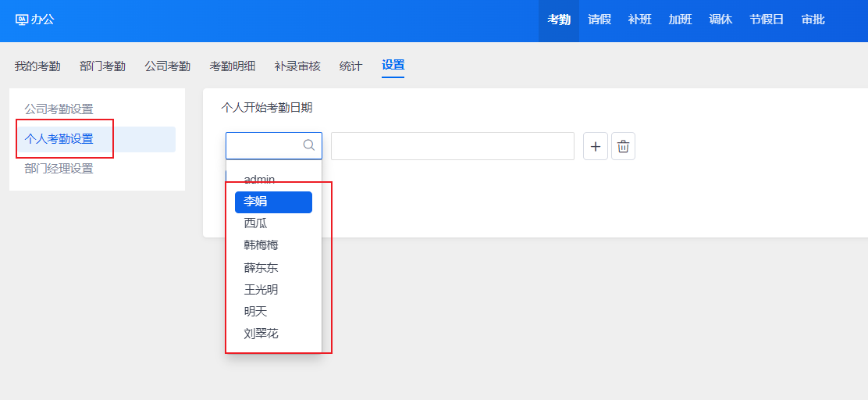Open the 统计 tab
The width and height of the screenshot is (868, 400).
click(350, 66)
